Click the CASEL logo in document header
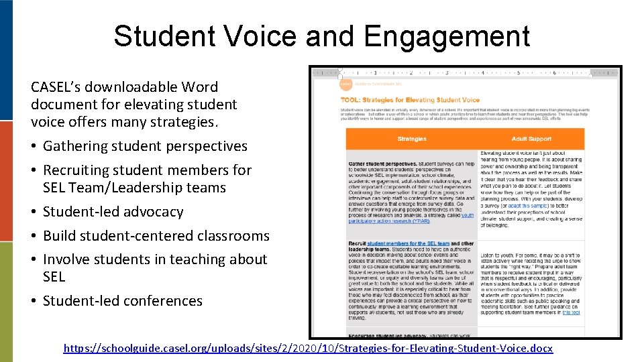 click(346, 84)
